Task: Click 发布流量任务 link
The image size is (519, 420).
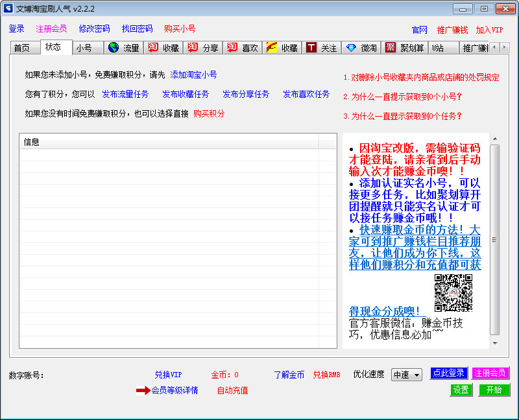Action: (x=125, y=94)
